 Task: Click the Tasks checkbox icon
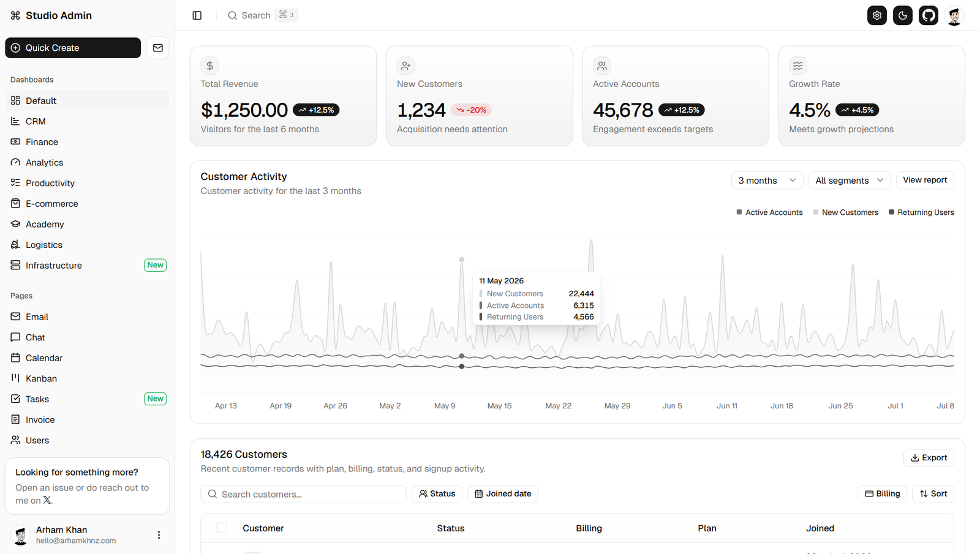tap(15, 399)
